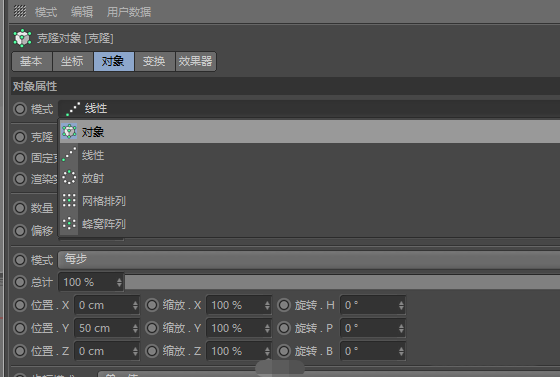Open the 变换 tab
This screenshot has height=377, width=560.
[154, 61]
